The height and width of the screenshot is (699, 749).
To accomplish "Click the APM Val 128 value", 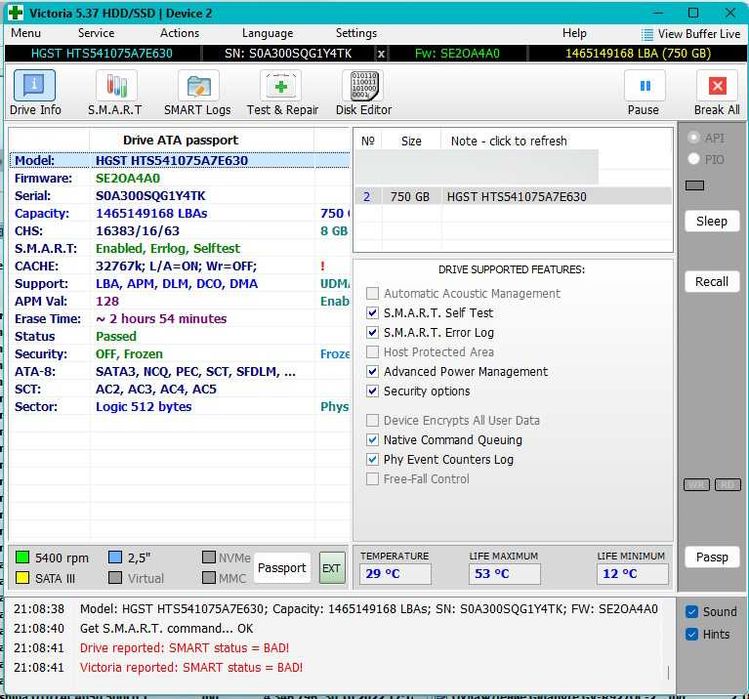I will (107, 301).
